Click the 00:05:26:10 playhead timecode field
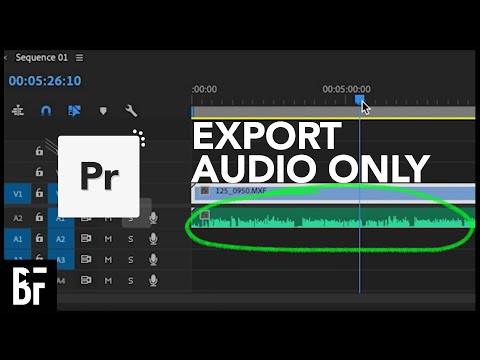This screenshot has width=480, height=360. pos(45,81)
